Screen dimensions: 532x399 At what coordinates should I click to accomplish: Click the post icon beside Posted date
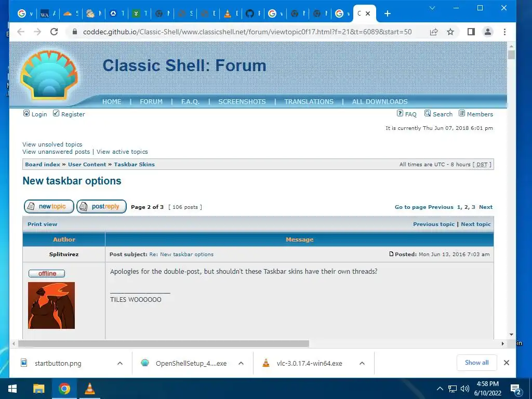(391, 254)
